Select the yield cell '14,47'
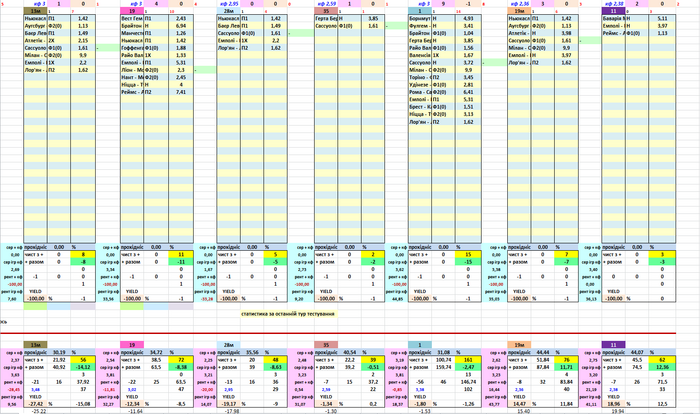Screen dimensions: 700x414 tap(519, 404)
